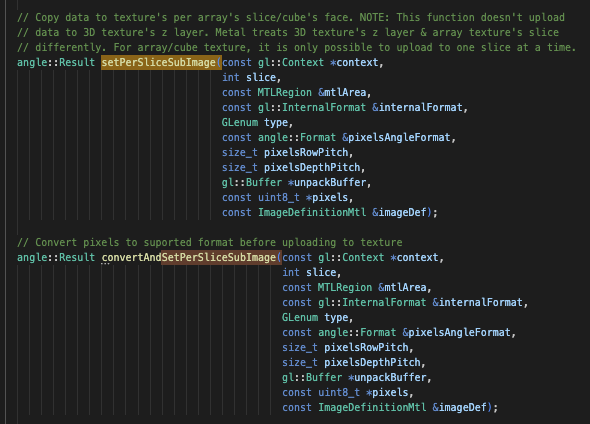Click 'pixelsDepthPitch' parameter of convertAndSetPerSliceSubImage
This screenshot has width=590, height=424.
pyautogui.click(x=372, y=363)
